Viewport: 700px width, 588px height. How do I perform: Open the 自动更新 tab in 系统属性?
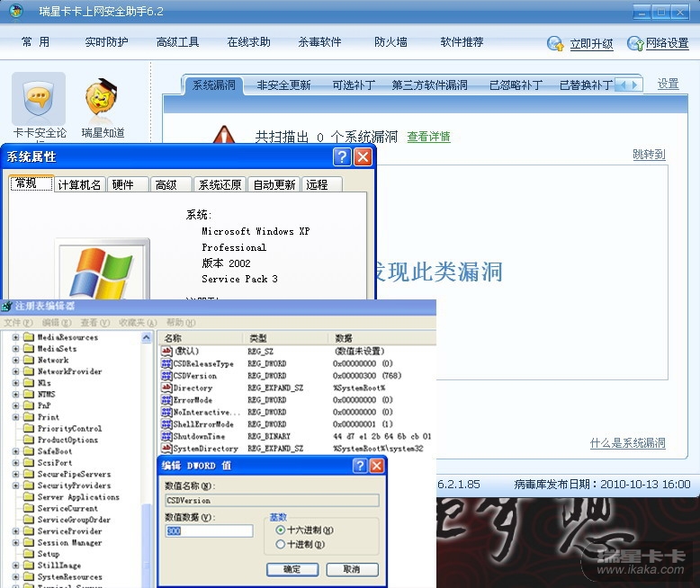pos(274,184)
